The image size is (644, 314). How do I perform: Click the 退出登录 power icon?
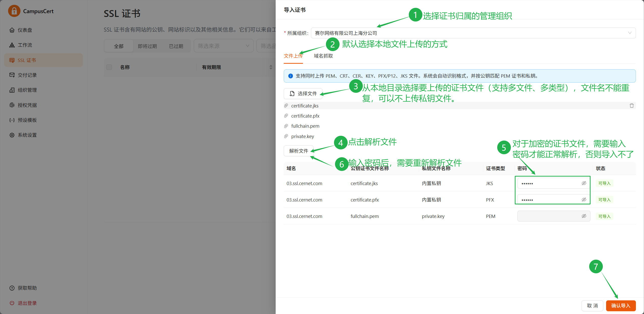tap(12, 303)
